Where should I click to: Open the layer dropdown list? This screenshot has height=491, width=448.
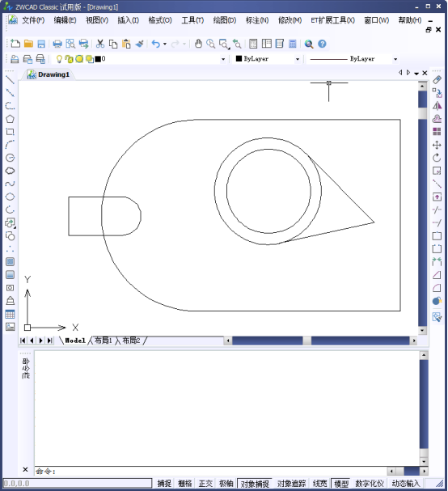pyautogui.click(x=223, y=59)
